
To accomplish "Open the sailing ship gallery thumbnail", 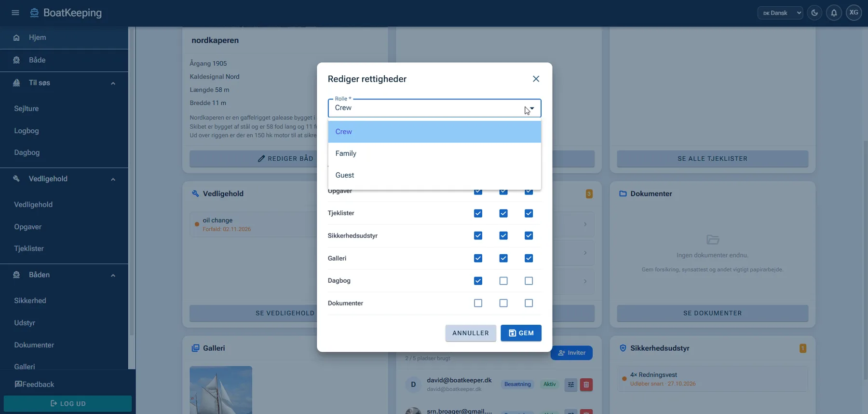I will (221, 390).
